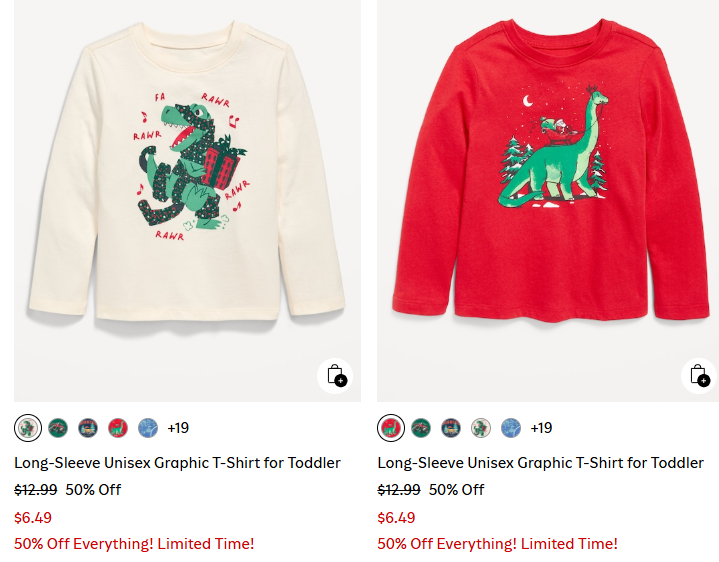Choose dark green swatch on left product
The width and height of the screenshot is (719, 562).
(x=58, y=428)
